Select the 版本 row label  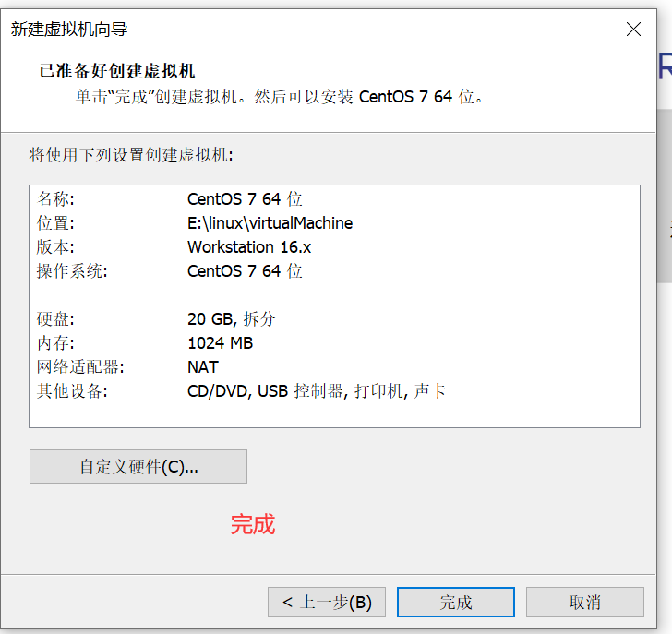pyautogui.click(x=55, y=247)
